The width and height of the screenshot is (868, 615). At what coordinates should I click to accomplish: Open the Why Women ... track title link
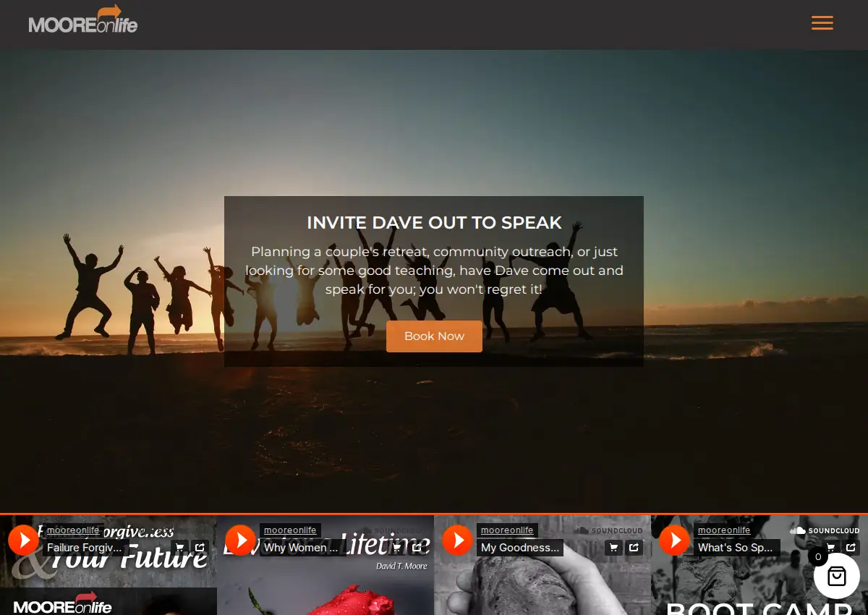coord(301,548)
